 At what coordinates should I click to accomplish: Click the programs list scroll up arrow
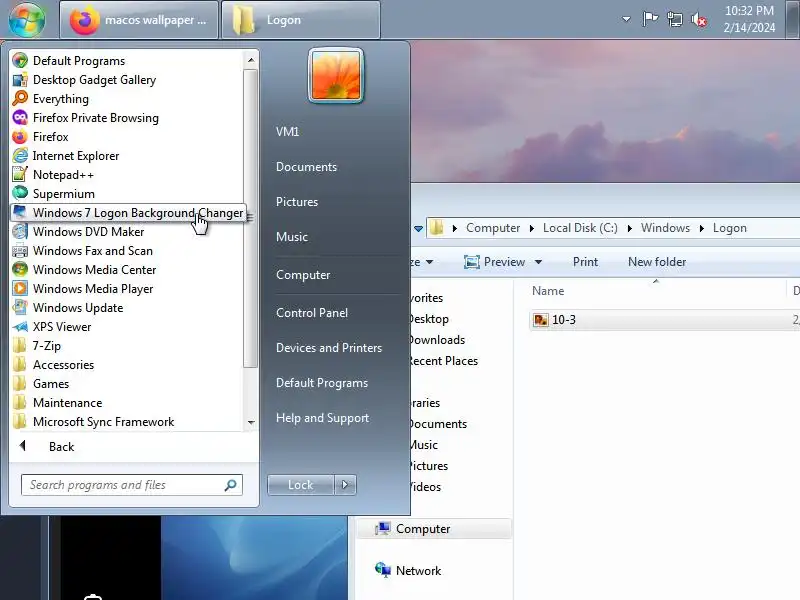(x=251, y=60)
